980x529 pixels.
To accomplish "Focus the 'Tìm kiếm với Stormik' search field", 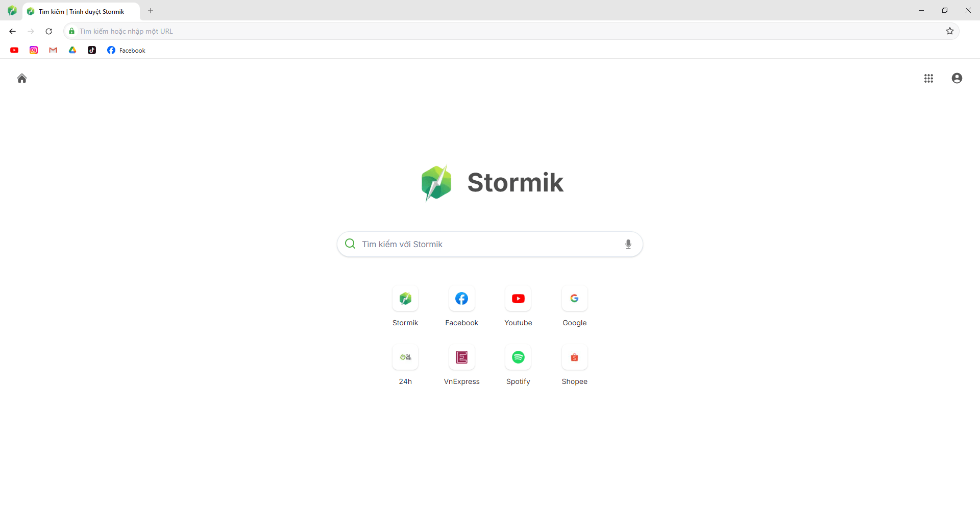I will point(489,244).
